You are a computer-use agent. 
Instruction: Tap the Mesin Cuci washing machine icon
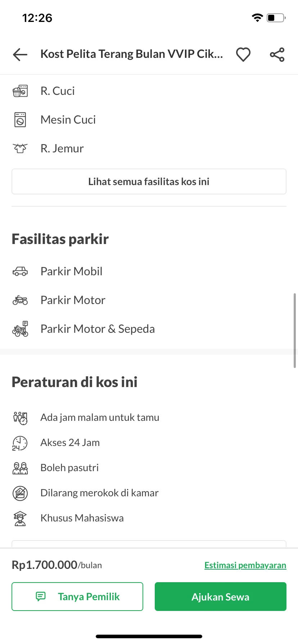[20, 120]
